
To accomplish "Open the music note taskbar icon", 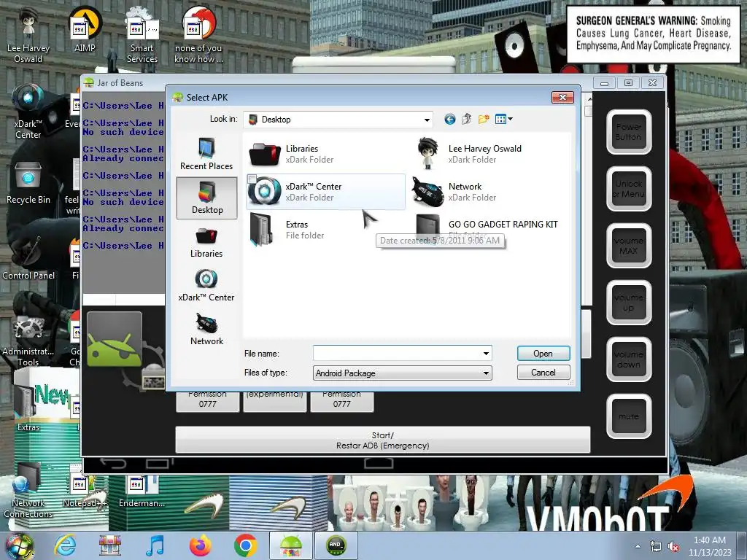I will [x=155, y=545].
